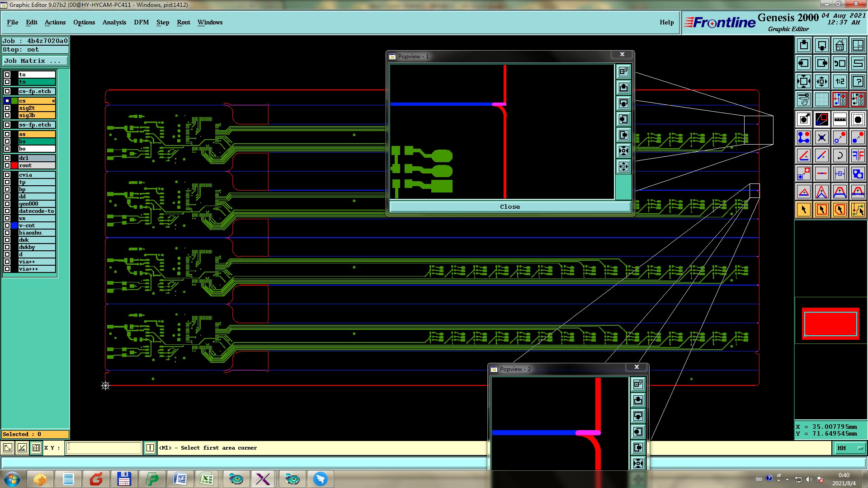This screenshot has width=868, height=488.
Task: Expand the cs layer options marker
Action: pos(53,101)
